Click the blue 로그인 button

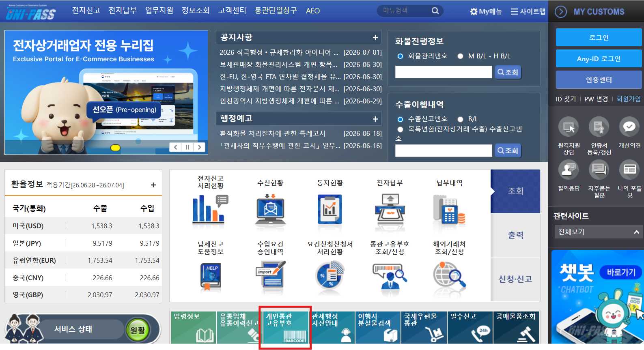click(599, 37)
